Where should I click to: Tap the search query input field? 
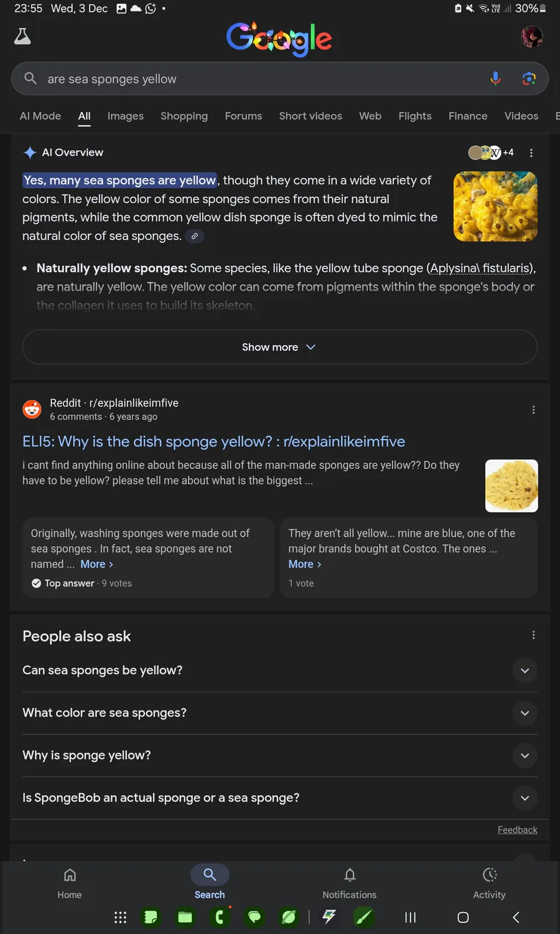(249, 79)
